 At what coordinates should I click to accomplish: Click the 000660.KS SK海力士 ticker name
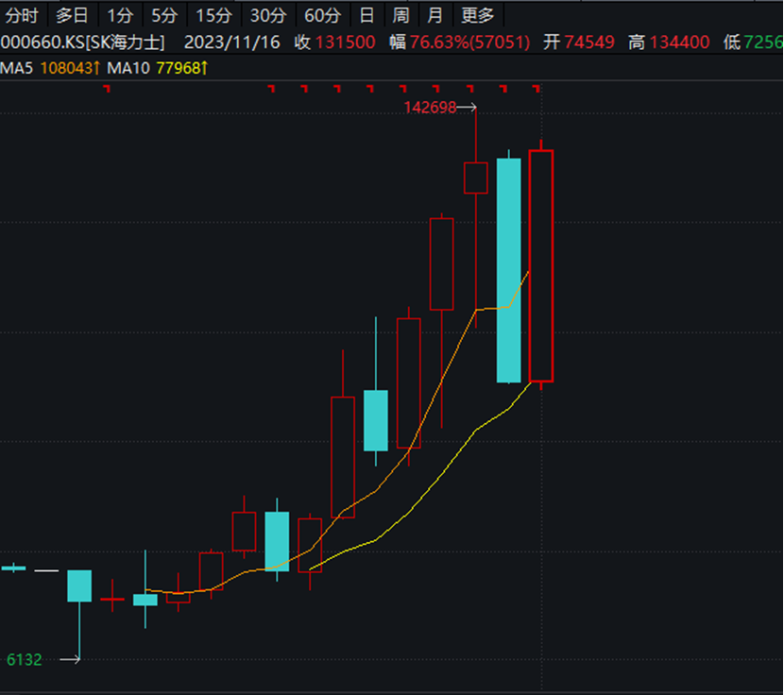click(x=82, y=42)
